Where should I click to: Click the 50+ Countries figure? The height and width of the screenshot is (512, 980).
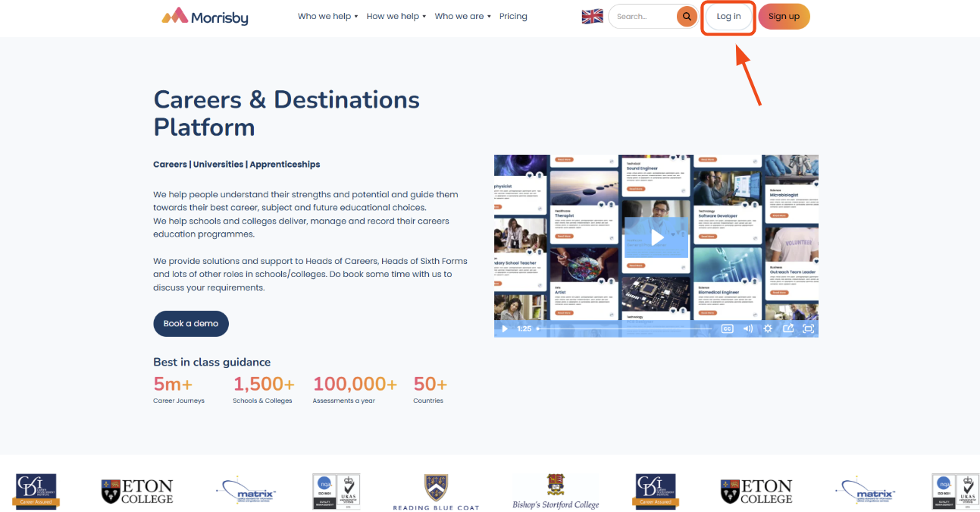click(430, 390)
